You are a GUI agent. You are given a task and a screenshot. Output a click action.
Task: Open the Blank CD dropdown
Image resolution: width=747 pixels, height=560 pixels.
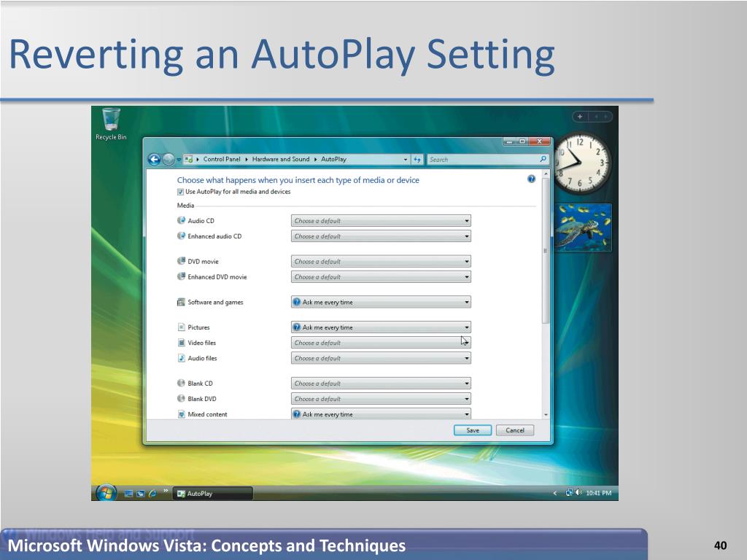381,384
